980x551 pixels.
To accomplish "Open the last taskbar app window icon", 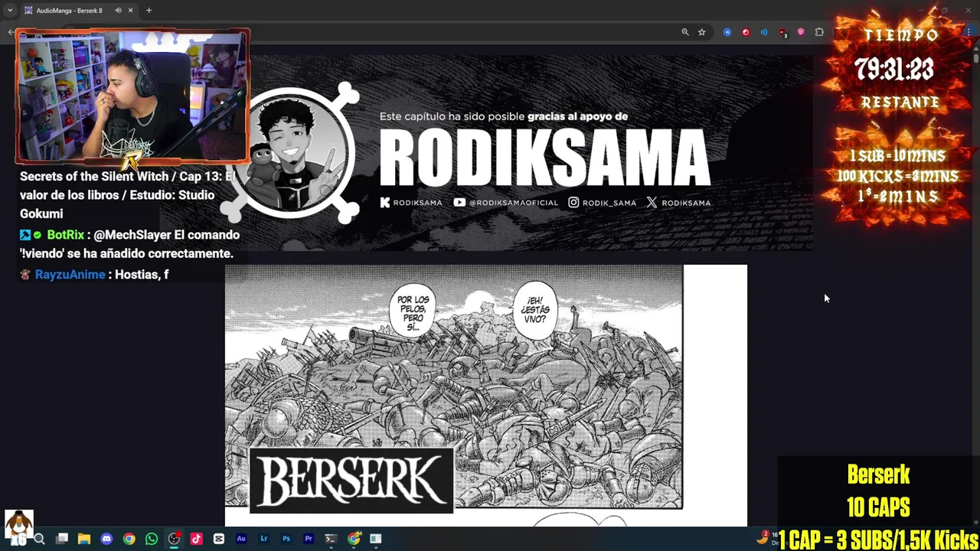I will pos(376,539).
